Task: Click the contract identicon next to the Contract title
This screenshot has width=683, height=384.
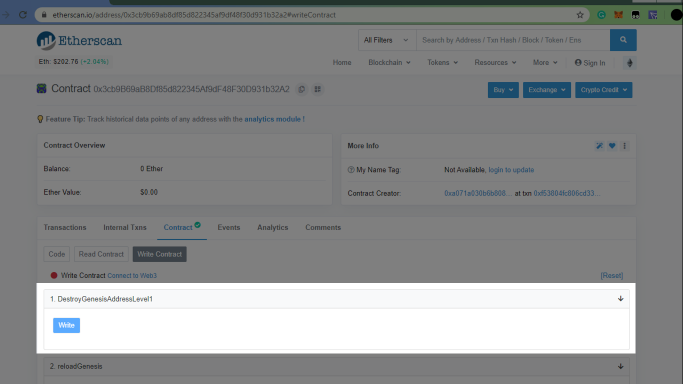Action: (x=41, y=89)
